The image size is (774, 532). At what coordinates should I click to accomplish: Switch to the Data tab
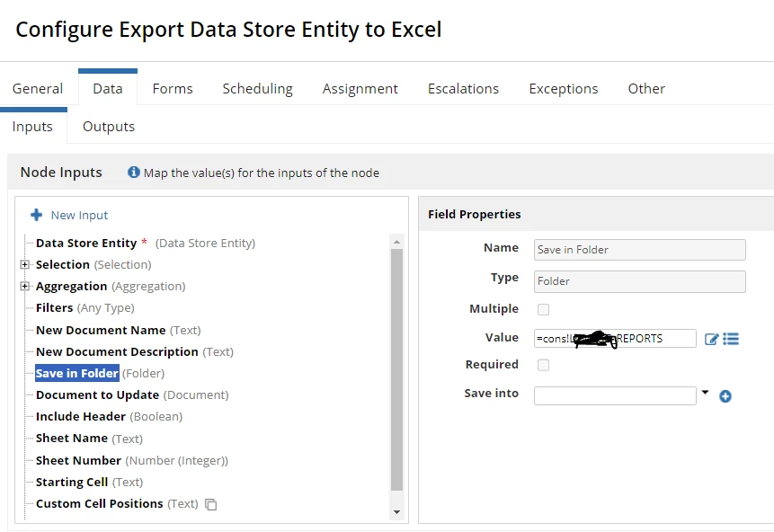(108, 89)
